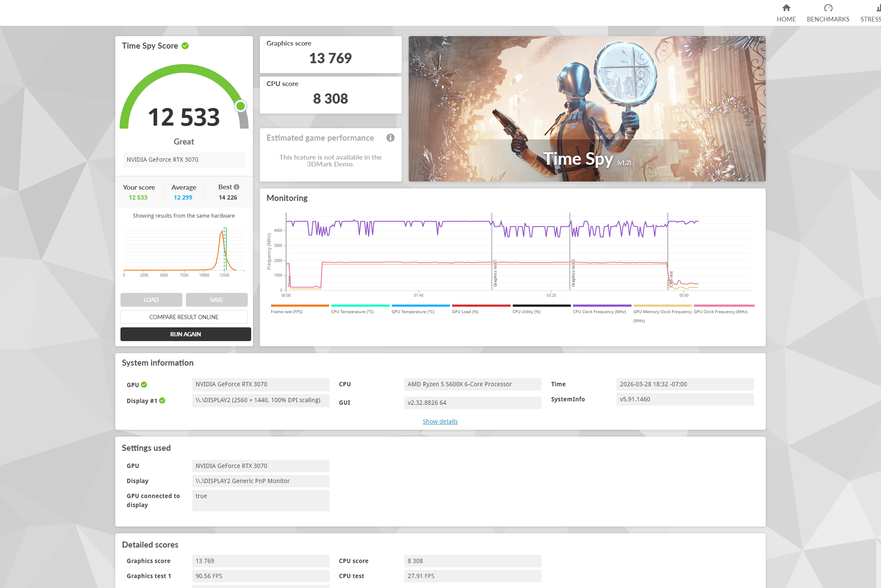Click the SystemInfo v5.91.1460 field
This screenshot has height=588, width=881.
685,399
